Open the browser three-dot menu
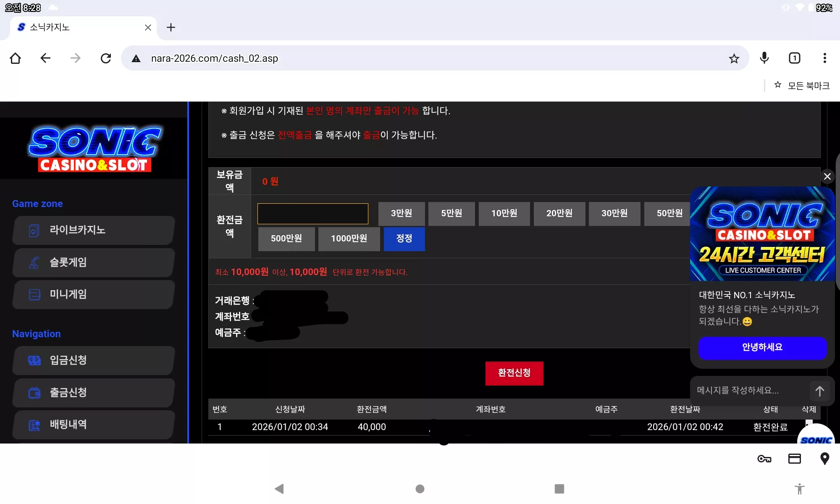The width and height of the screenshot is (840, 504). [x=825, y=58]
